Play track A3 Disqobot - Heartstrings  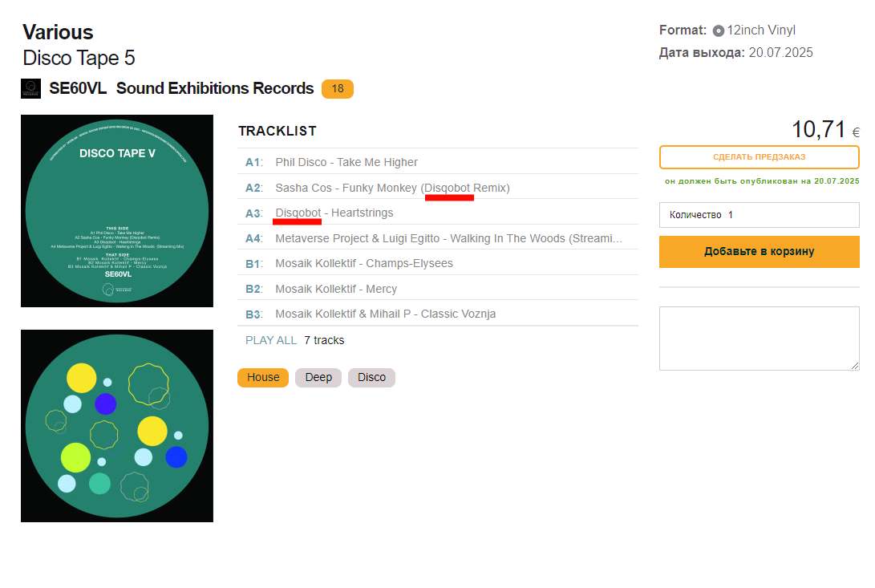(438, 213)
